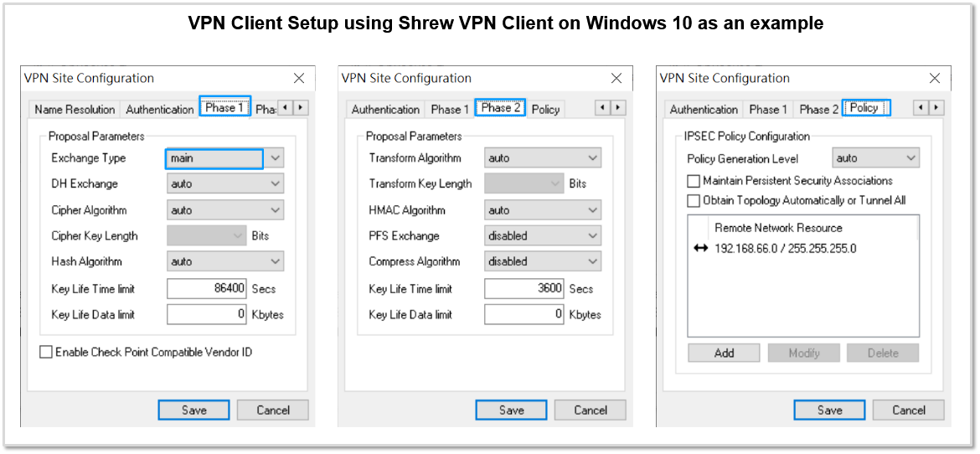This screenshot has width=980, height=454.
Task: Switch to Name Resolution tab in Phase 1 window
Action: (x=75, y=110)
